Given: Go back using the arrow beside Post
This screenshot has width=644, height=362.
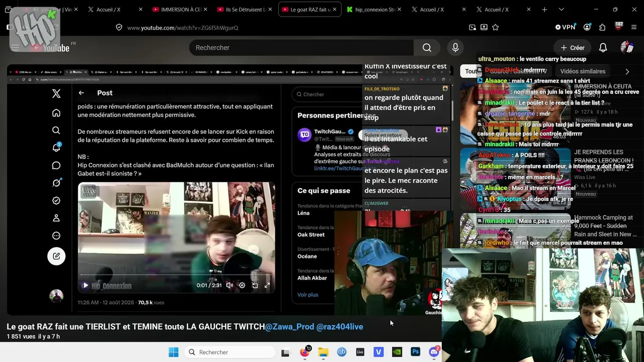Looking at the screenshot, I should pyautogui.click(x=81, y=93).
